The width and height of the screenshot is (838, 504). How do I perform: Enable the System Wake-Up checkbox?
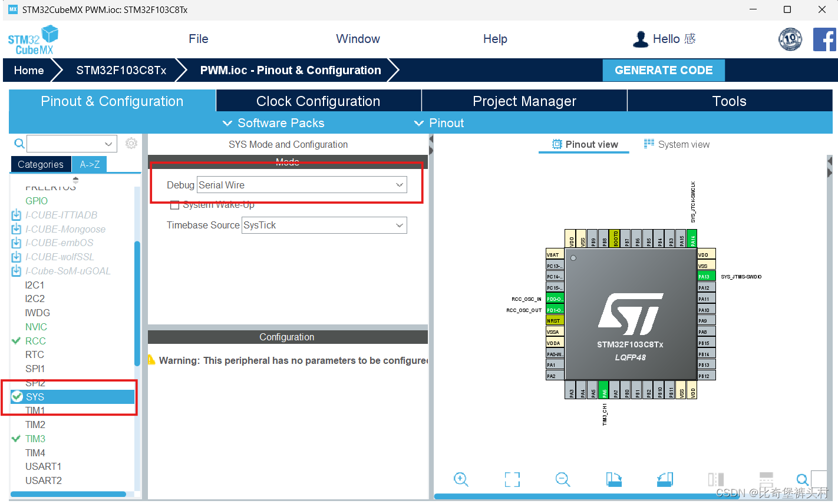pyautogui.click(x=174, y=205)
